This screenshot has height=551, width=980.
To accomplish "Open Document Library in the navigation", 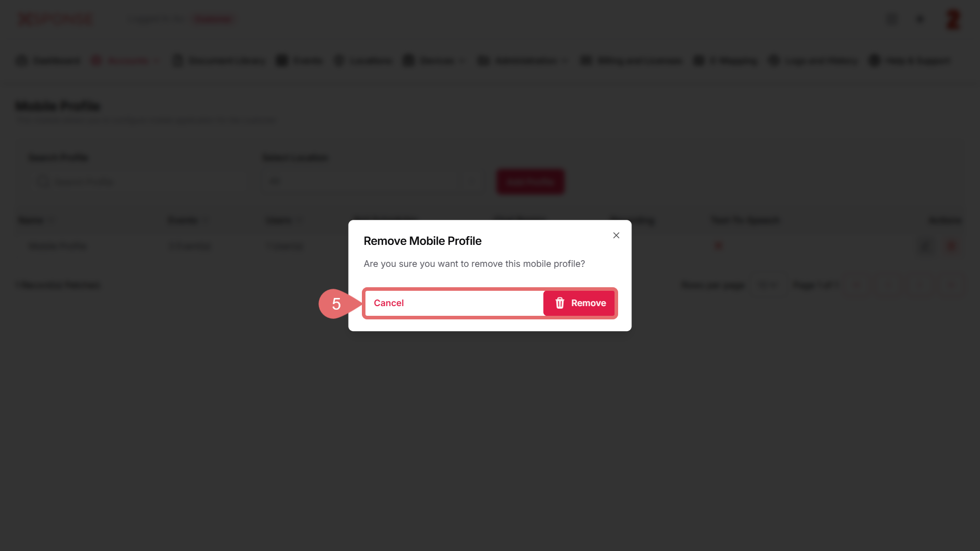I will [219, 61].
